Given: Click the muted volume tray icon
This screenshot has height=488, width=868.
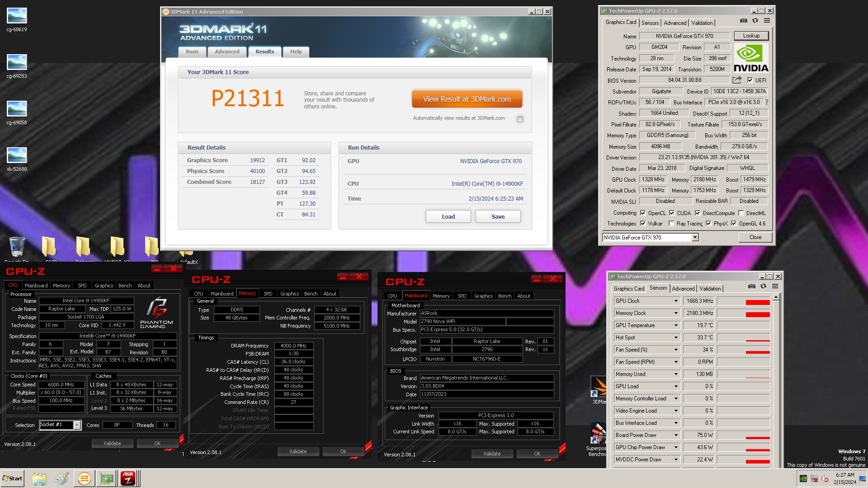Looking at the screenshot, I should point(825,479).
